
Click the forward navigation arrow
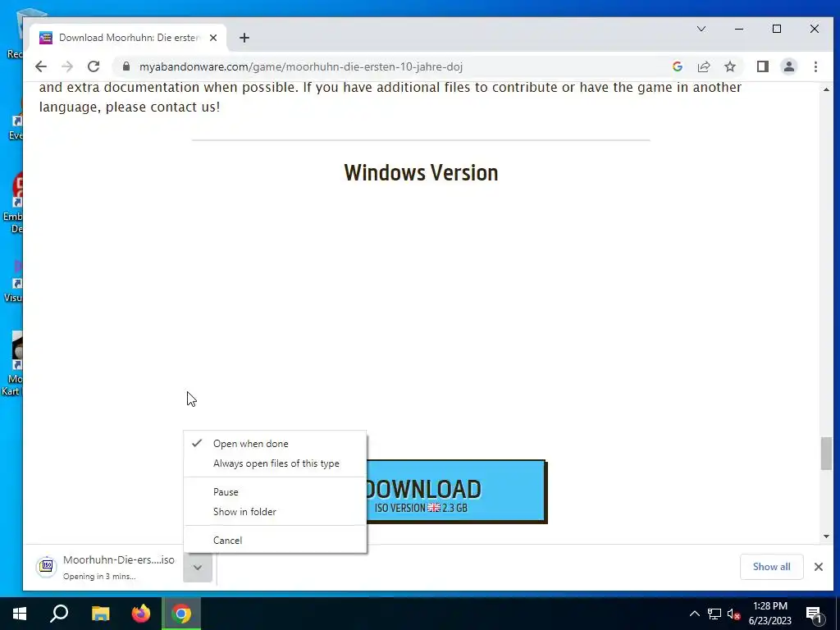(67, 66)
